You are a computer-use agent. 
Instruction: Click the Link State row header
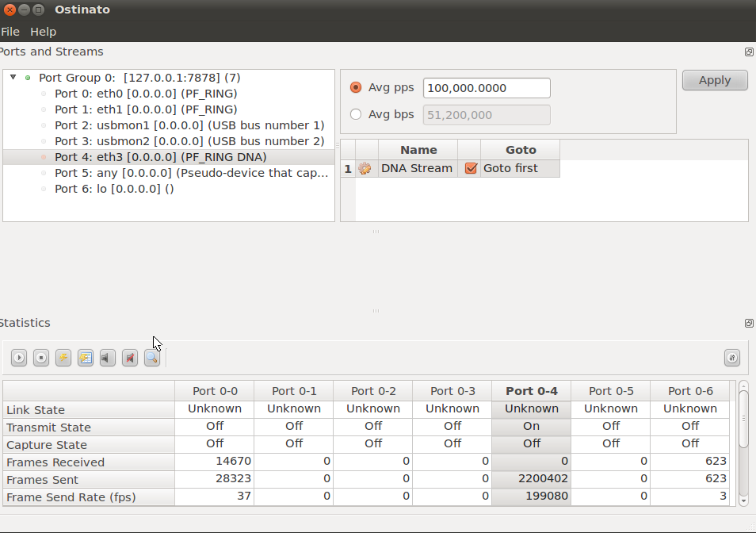point(89,410)
